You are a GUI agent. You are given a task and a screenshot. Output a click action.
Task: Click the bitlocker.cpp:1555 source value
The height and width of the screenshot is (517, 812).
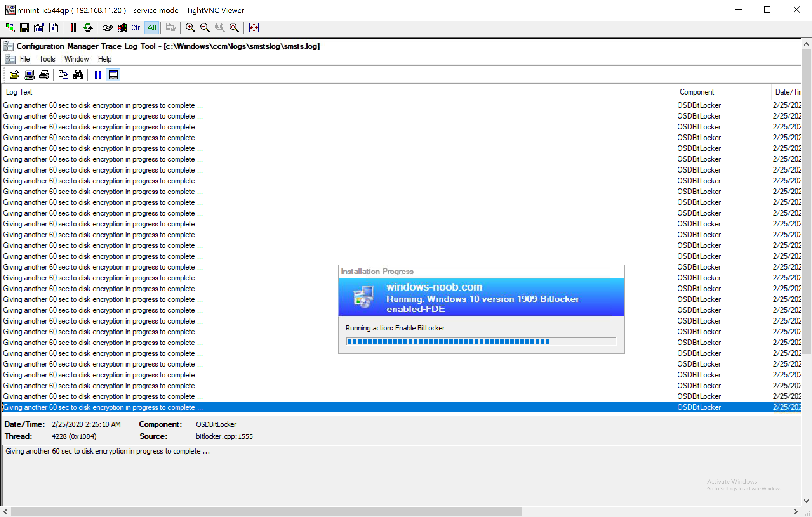pyautogui.click(x=224, y=437)
